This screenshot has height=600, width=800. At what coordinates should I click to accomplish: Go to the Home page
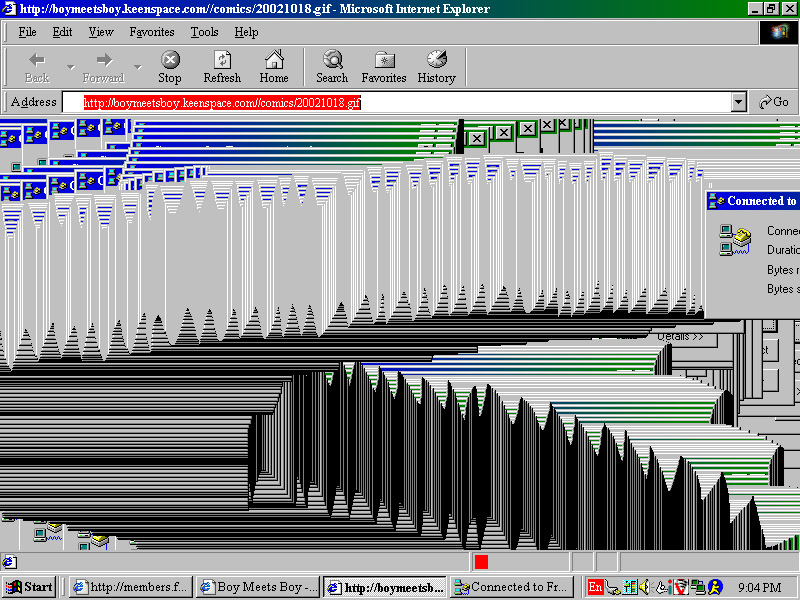(x=274, y=67)
